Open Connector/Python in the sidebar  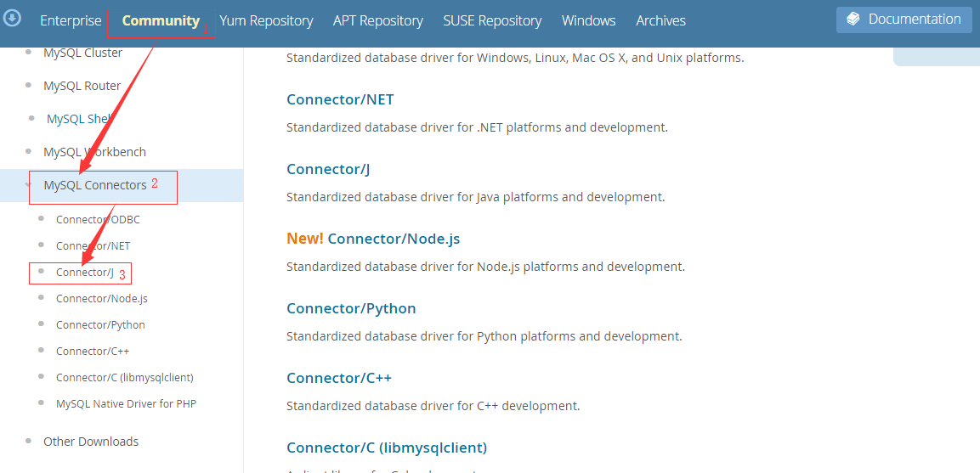[100, 325]
